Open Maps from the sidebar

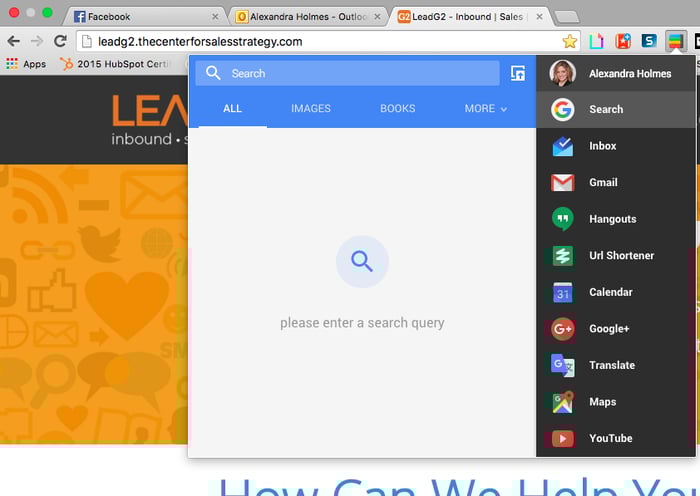point(602,402)
